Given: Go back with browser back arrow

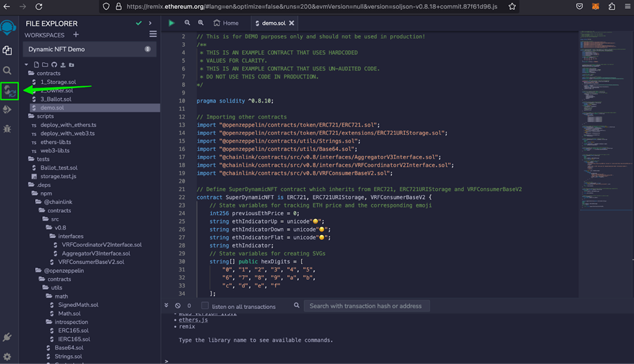Looking at the screenshot, I should coord(7,6).
